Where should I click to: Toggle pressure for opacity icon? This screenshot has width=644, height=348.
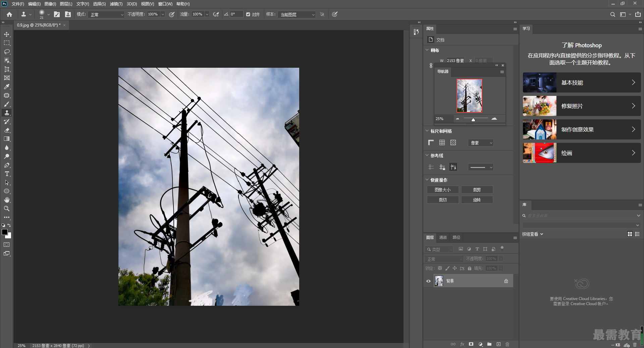pos(172,14)
